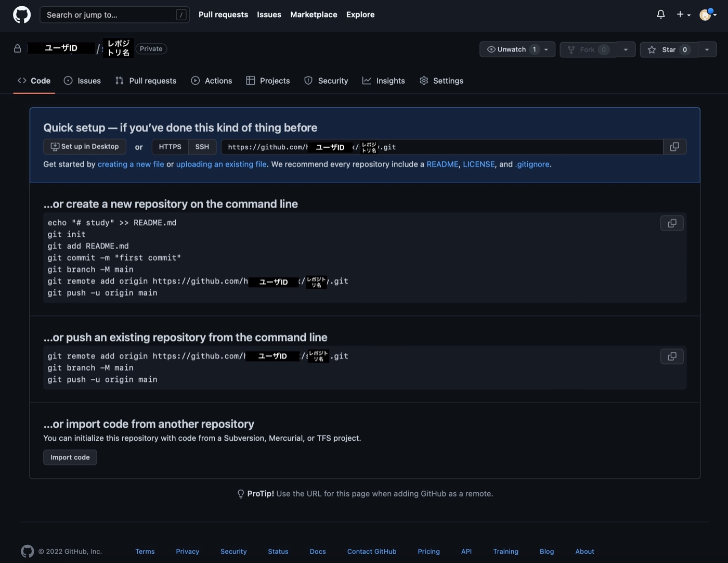
Task: Expand the Fork dropdown arrow
Action: (x=626, y=49)
